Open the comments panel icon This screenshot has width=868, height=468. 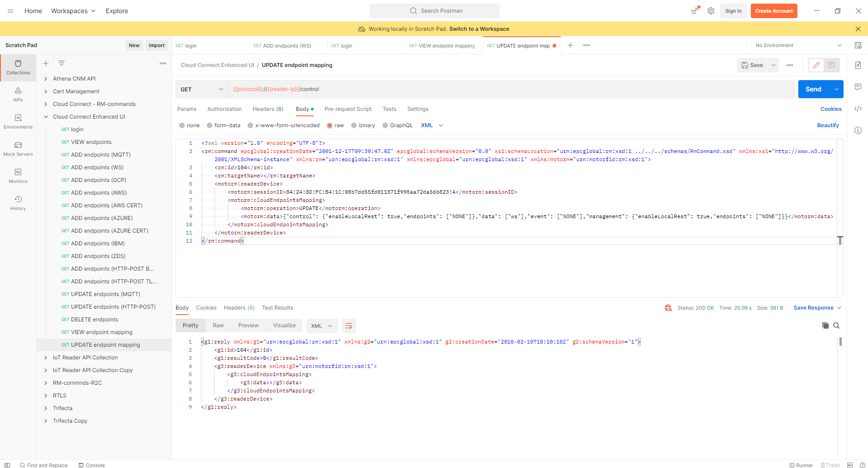pos(858,87)
